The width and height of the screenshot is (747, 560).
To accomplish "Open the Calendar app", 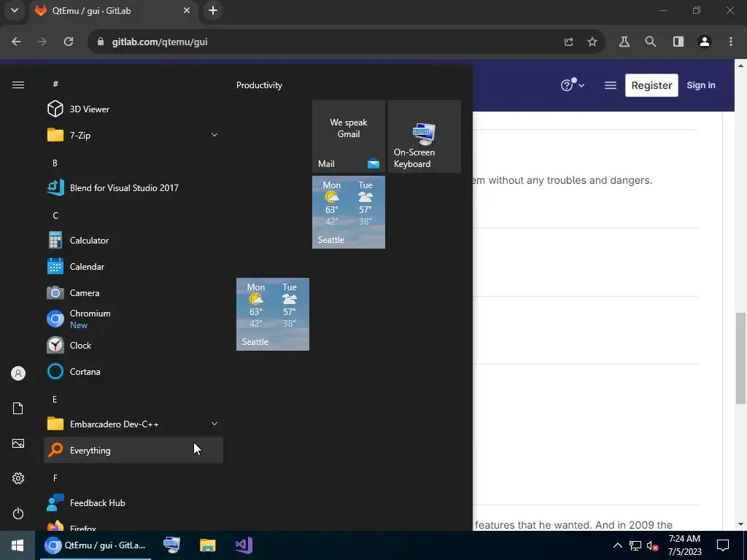I will [x=133, y=267].
